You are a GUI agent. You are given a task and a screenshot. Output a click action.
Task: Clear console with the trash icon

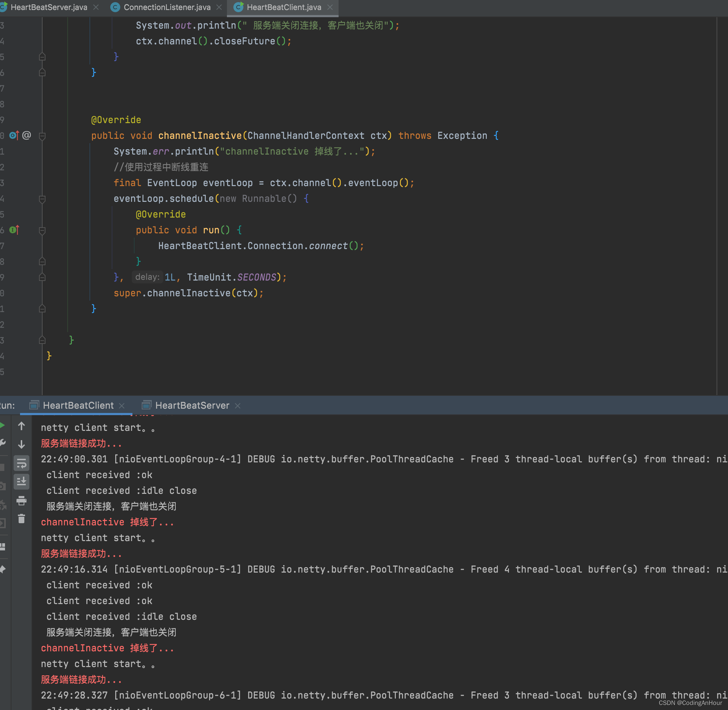(x=21, y=519)
